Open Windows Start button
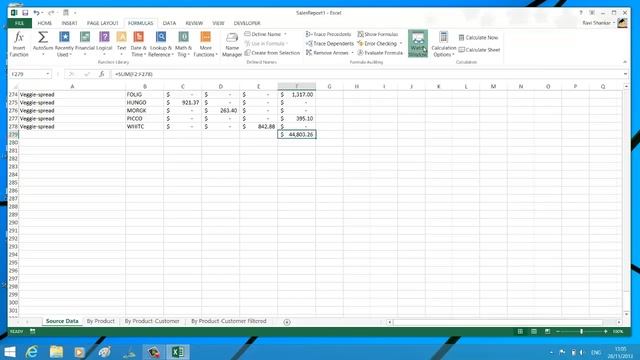This screenshot has height=360, width=640. click(x=10, y=352)
